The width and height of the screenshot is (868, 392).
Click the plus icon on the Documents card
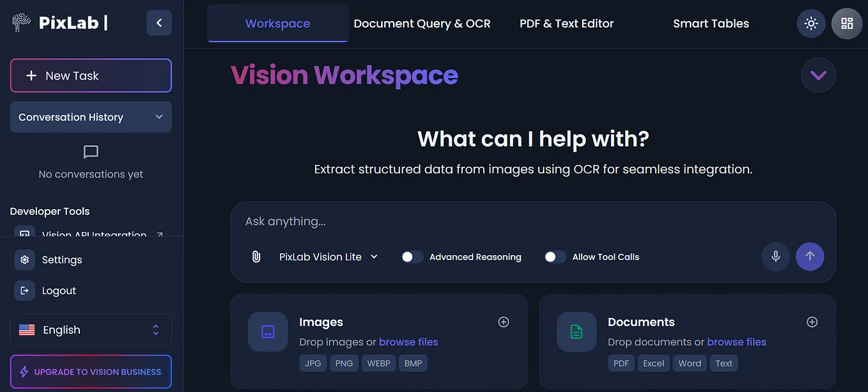click(x=812, y=322)
